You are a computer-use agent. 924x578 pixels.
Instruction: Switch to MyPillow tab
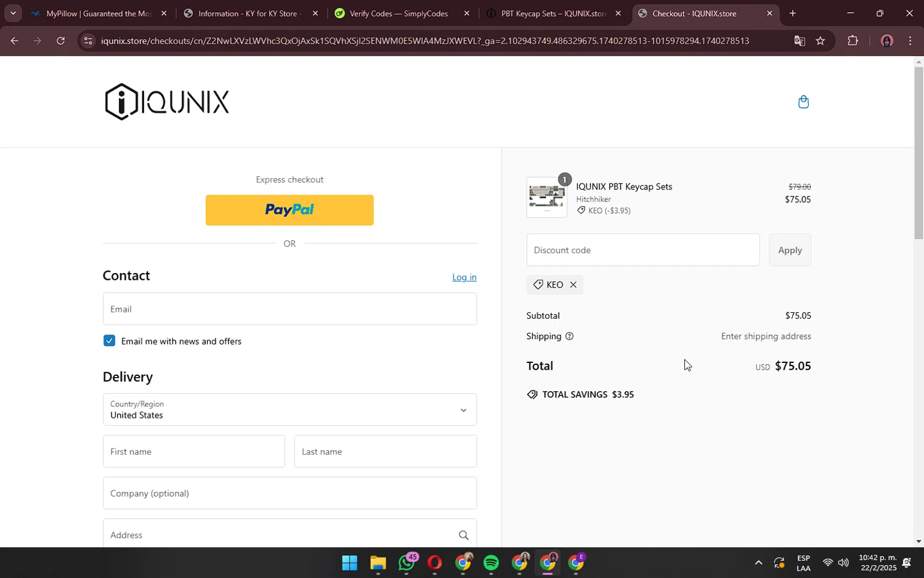(99, 13)
